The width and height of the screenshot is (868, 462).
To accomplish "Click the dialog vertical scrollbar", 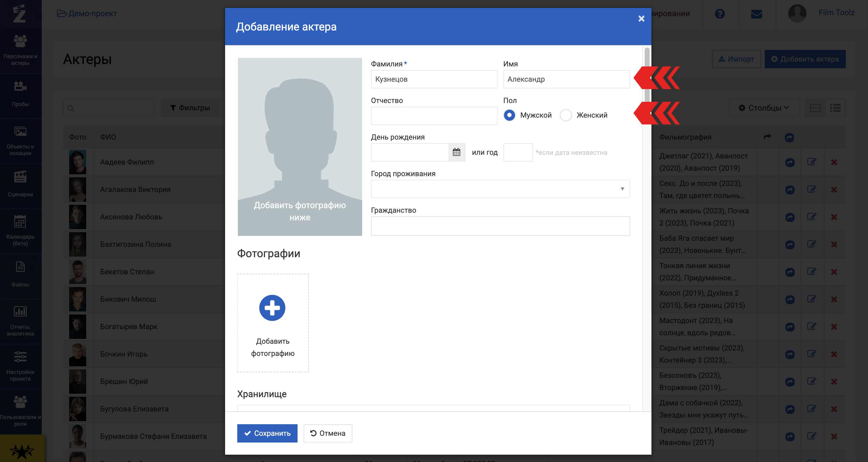I will (647, 76).
